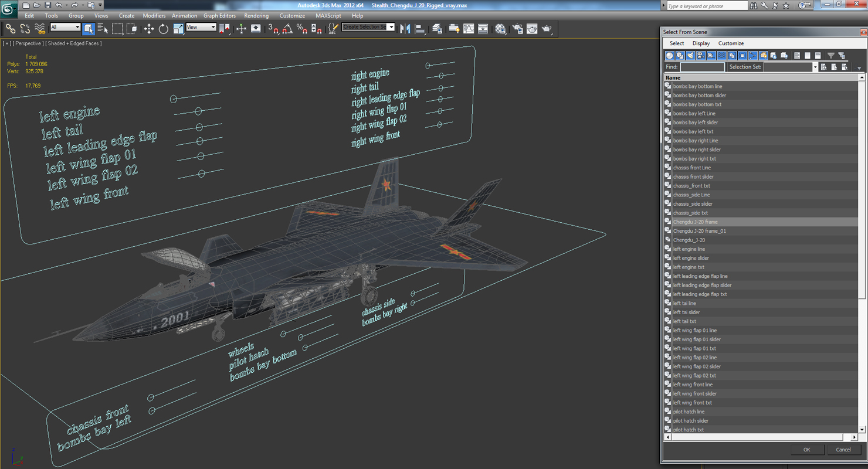The image size is (868, 469).
Task: Click the Render Production teapot icon
Action: (x=547, y=28)
